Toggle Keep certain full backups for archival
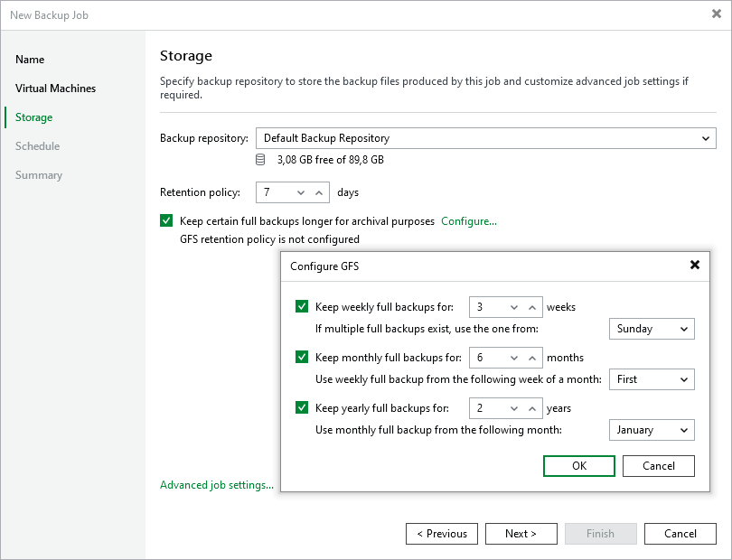 click(x=166, y=219)
